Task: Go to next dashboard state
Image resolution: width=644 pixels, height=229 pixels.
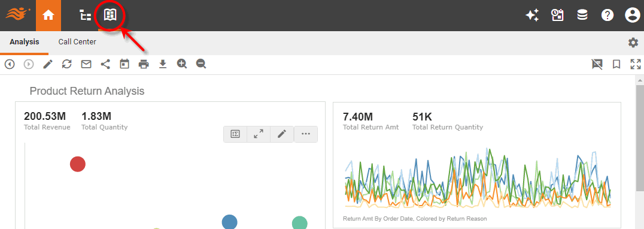Action: coord(28,64)
